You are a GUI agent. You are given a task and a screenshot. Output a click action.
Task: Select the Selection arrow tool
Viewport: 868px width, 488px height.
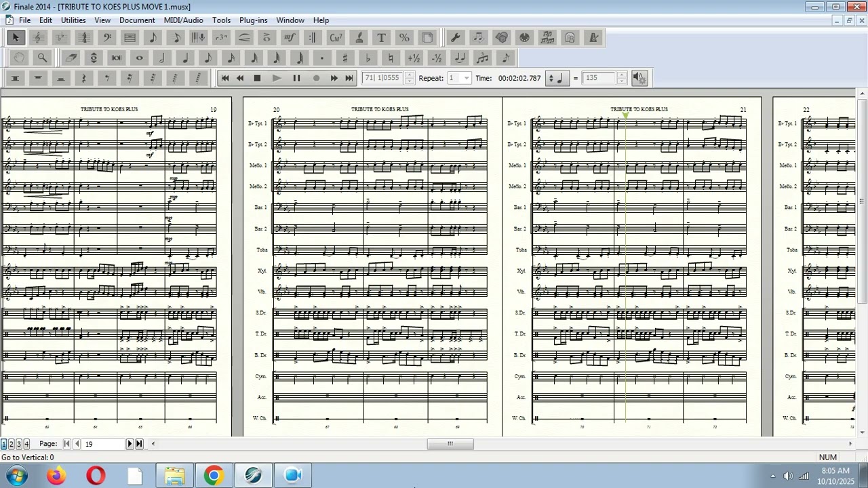(15, 37)
